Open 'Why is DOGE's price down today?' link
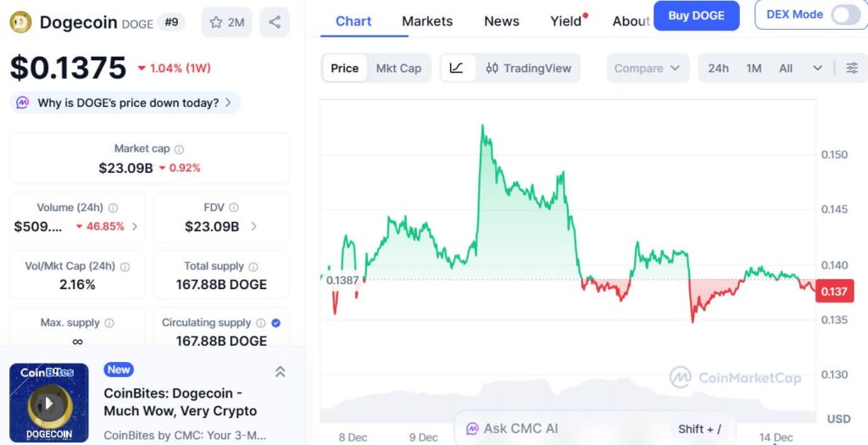868x445 pixels. [128, 103]
